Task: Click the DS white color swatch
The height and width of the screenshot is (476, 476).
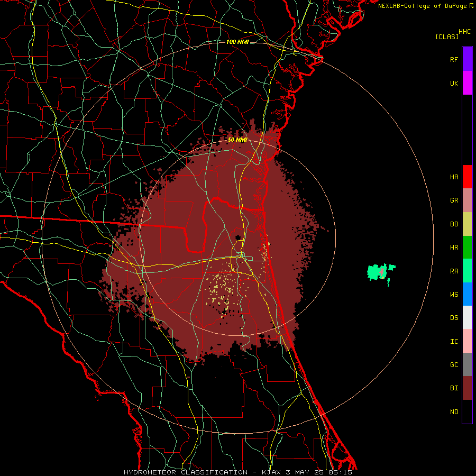Action: point(467,317)
